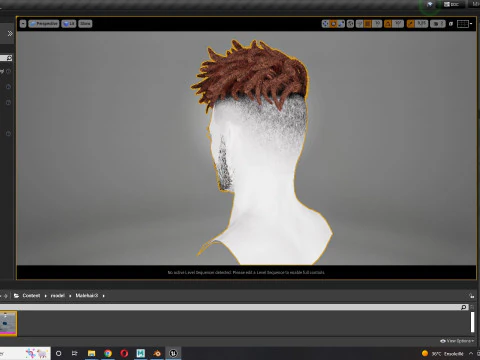Screen dimensions: 480x360
Task: Select the translate (move) gizmo tool
Action: 325,24
